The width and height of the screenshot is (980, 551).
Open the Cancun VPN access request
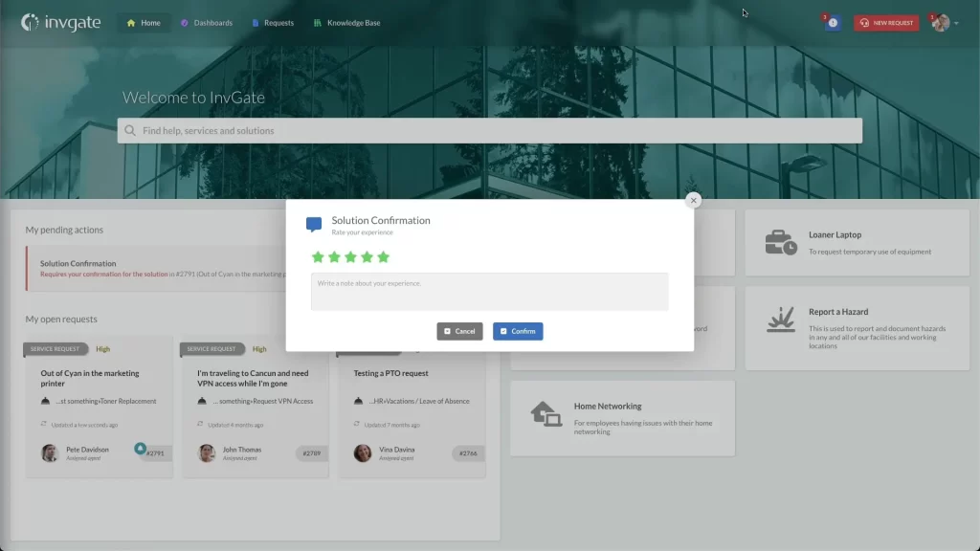click(x=255, y=408)
